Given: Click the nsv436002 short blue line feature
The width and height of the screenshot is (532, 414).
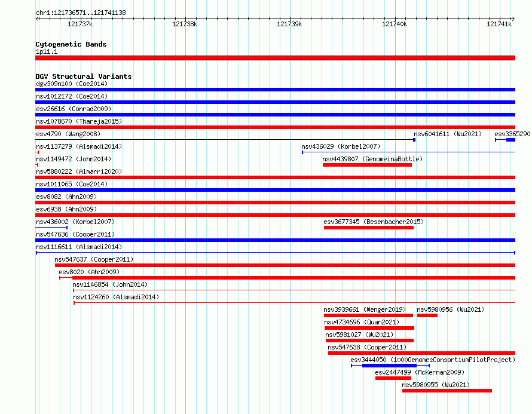Looking at the screenshot, I should 51,228.
